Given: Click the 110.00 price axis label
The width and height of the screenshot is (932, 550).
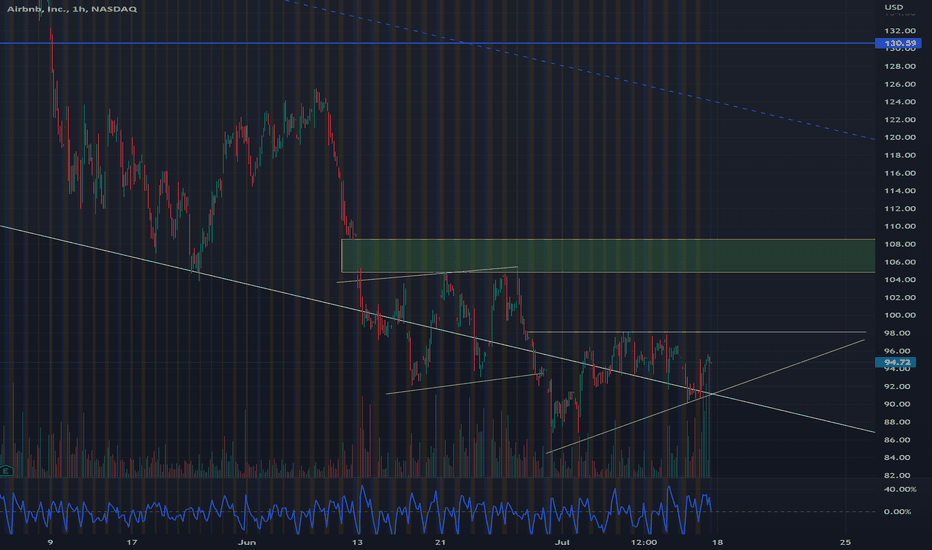Looking at the screenshot, I should [x=899, y=227].
